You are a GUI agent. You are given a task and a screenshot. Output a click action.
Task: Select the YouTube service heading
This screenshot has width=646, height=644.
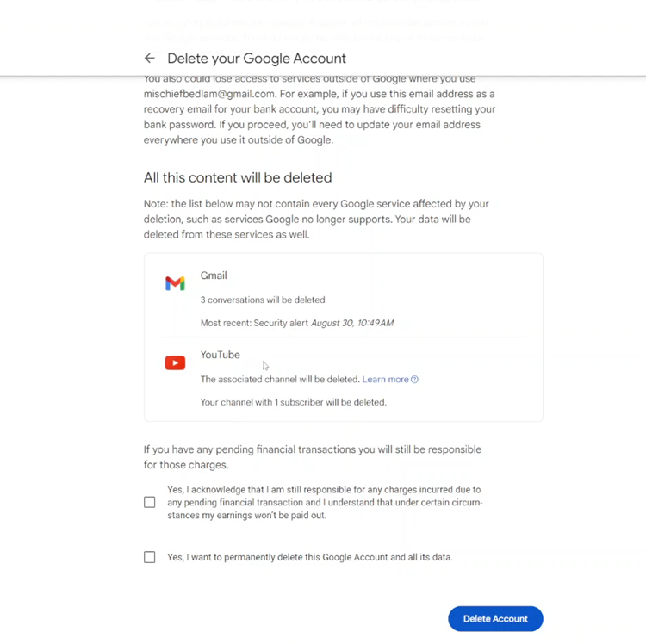pyautogui.click(x=220, y=355)
